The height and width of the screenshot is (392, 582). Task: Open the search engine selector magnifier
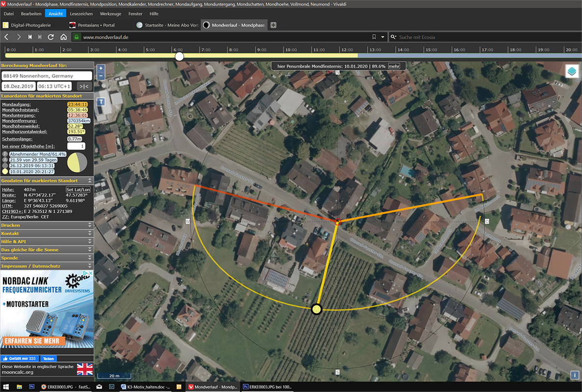point(393,37)
